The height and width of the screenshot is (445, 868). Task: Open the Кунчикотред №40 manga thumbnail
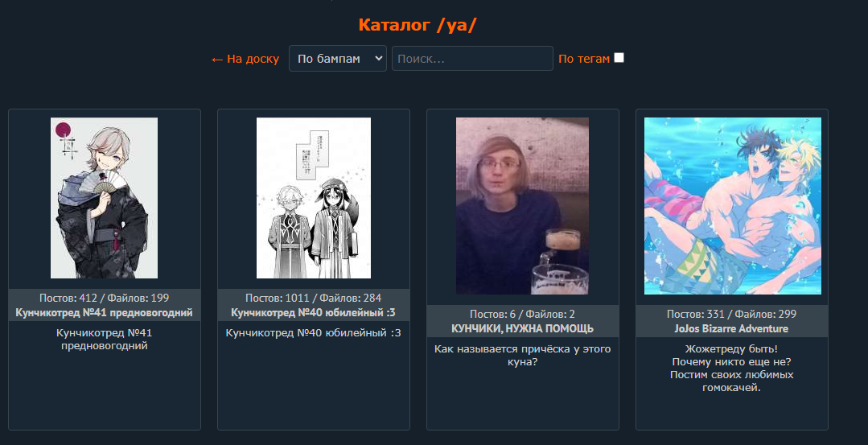[313, 198]
